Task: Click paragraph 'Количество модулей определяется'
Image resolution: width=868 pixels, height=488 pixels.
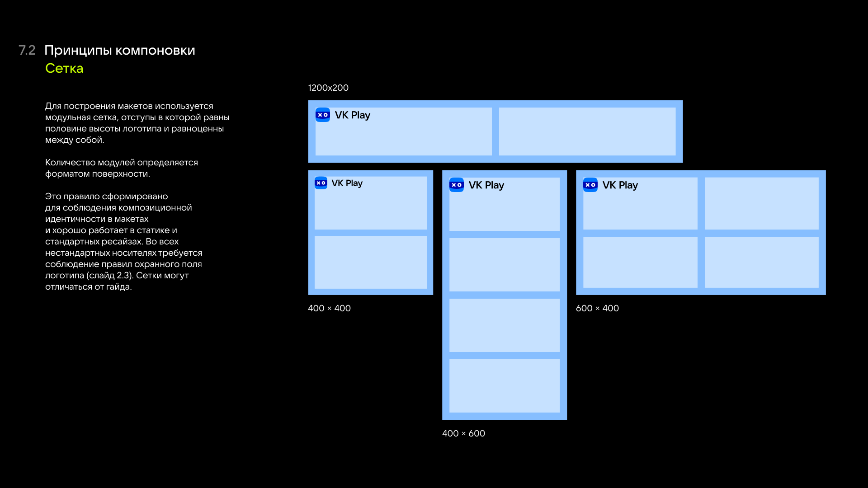Action: pyautogui.click(x=122, y=168)
